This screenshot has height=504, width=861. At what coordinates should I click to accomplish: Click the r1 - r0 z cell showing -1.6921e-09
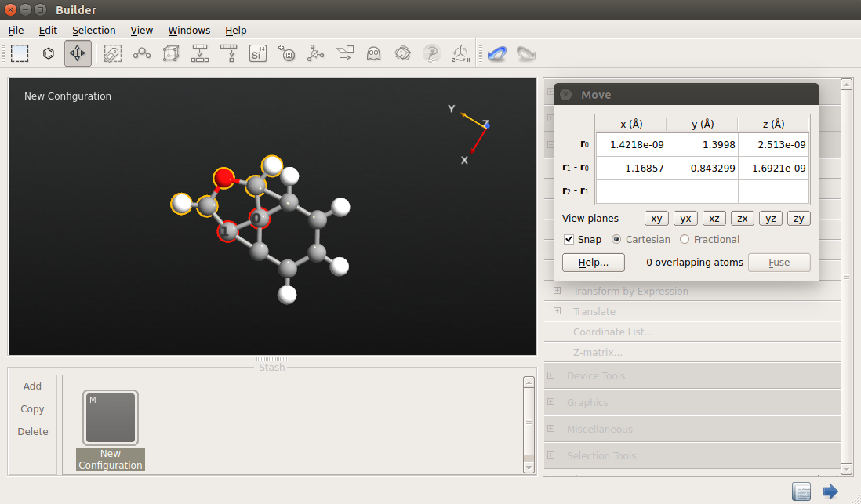[774, 168]
